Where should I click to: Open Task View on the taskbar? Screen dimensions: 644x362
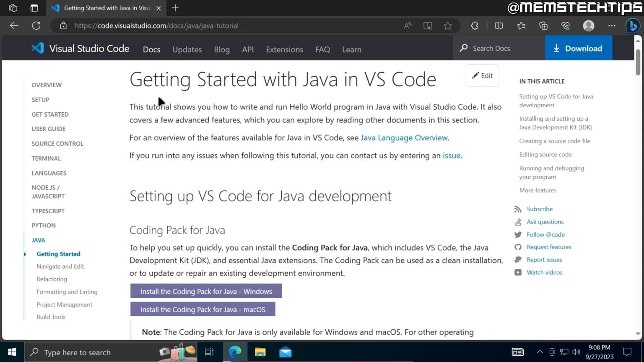209,352
